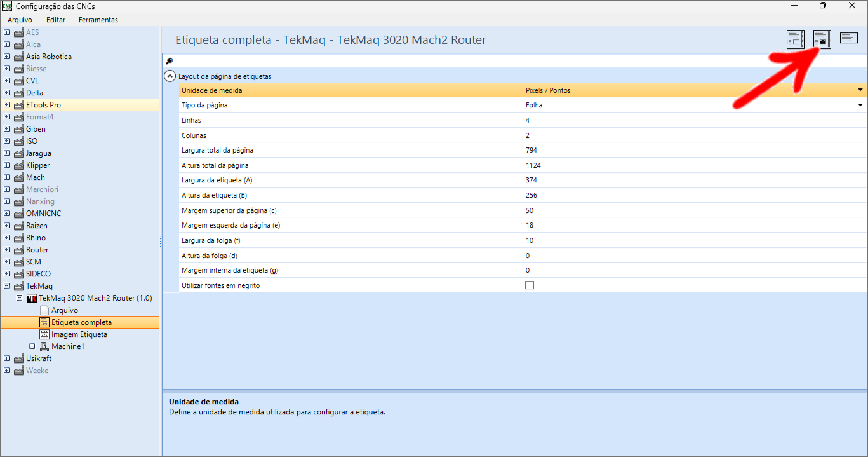Open the label layout view icon
The height and width of the screenshot is (457, 868).
coord(795,39)
